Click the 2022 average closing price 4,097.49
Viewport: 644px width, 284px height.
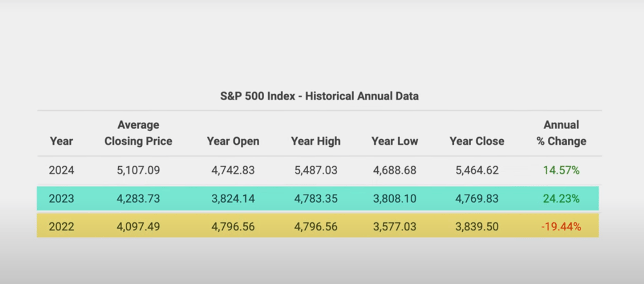[x=138, y=227]
